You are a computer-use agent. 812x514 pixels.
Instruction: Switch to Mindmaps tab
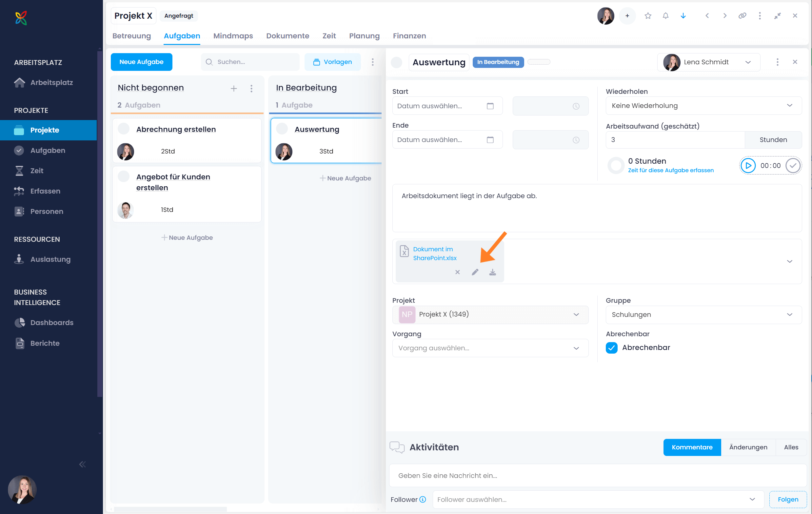pyautogui.click(x=233, y=36)
